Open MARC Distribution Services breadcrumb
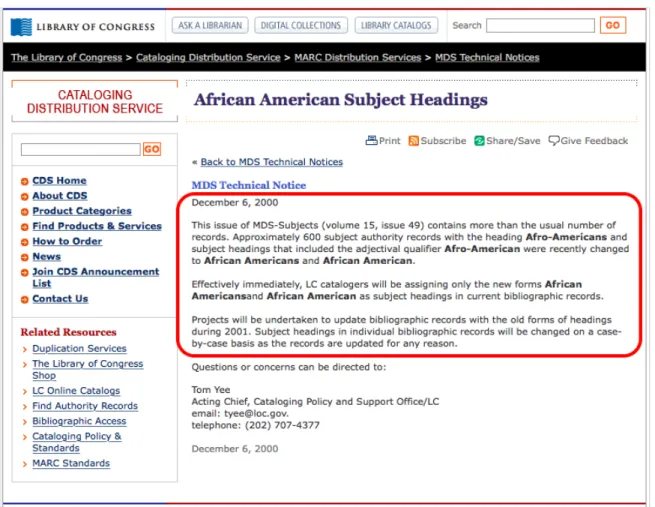Image resolution: width=655 pixels, height=507 pixels. pyautogui.click(x=358, y=58)
